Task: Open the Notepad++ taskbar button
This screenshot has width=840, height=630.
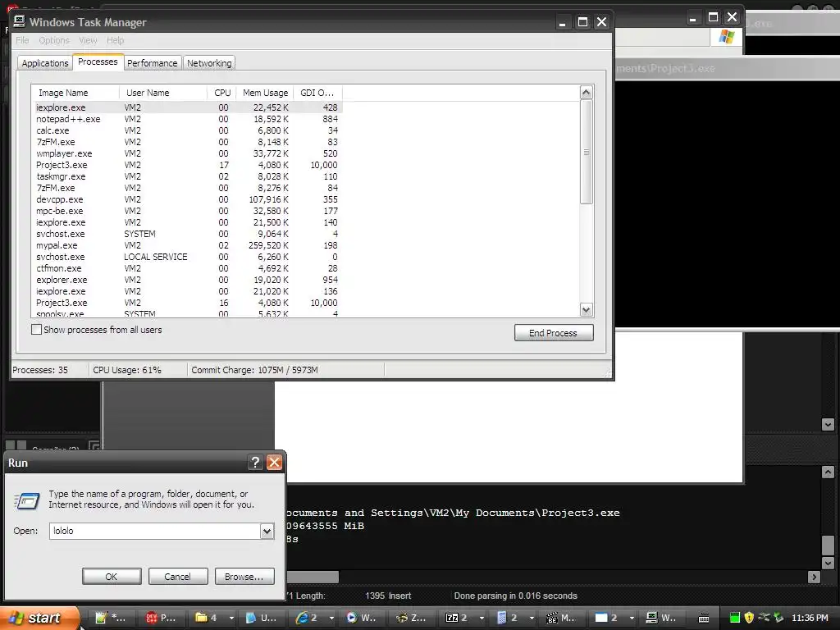Action: coord(111,618)
